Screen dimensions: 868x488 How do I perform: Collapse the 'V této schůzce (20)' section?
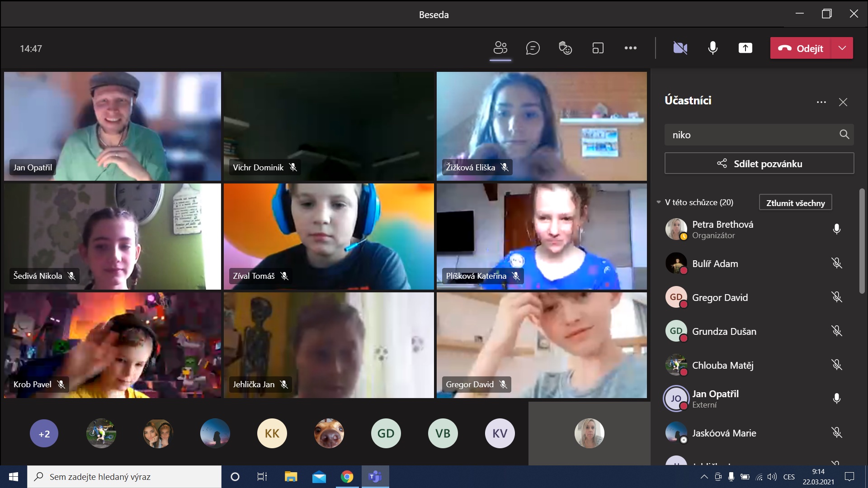point(659,202)
